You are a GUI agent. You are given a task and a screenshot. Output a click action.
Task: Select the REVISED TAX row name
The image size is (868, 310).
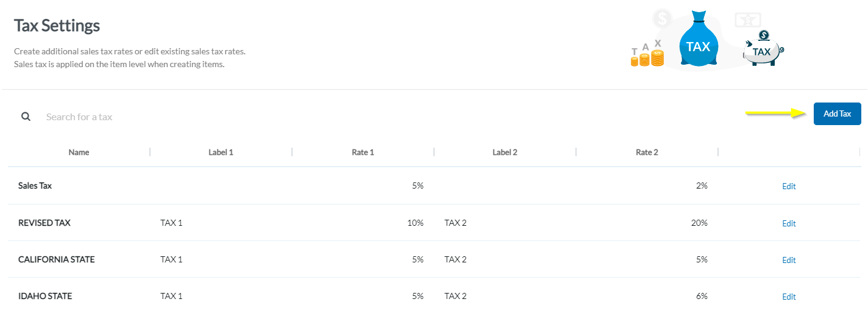pyautogui.click(x=44, y=223)
